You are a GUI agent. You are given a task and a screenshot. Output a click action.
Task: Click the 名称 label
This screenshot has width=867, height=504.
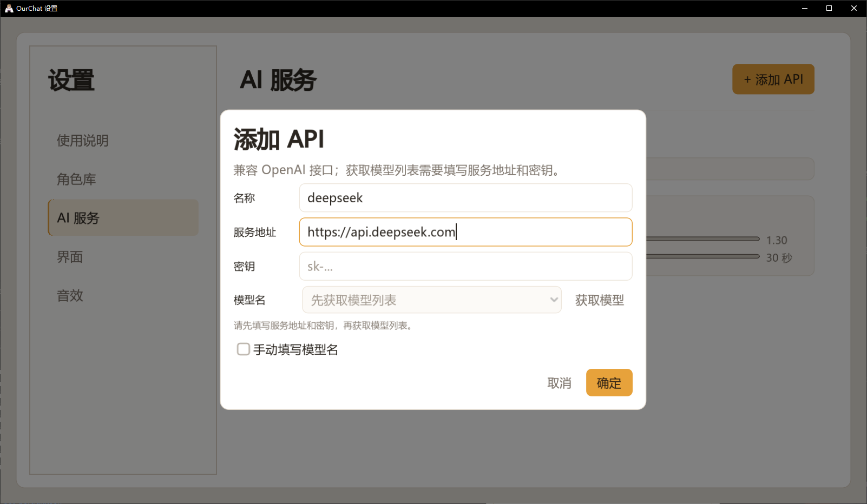(244, 198)
